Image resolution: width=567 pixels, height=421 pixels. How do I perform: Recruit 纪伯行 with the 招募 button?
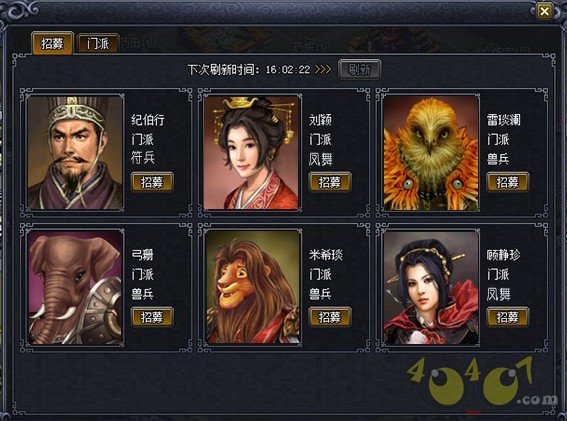coord(152,182)
